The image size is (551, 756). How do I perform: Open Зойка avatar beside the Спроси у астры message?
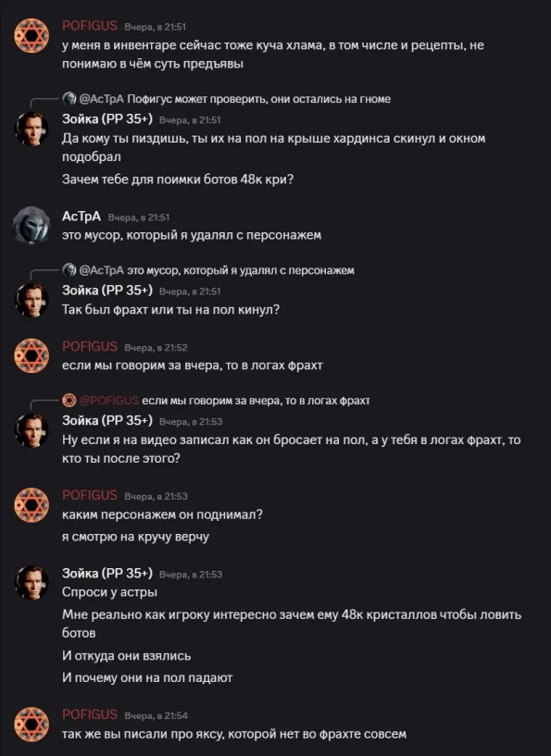click(31, 582)
